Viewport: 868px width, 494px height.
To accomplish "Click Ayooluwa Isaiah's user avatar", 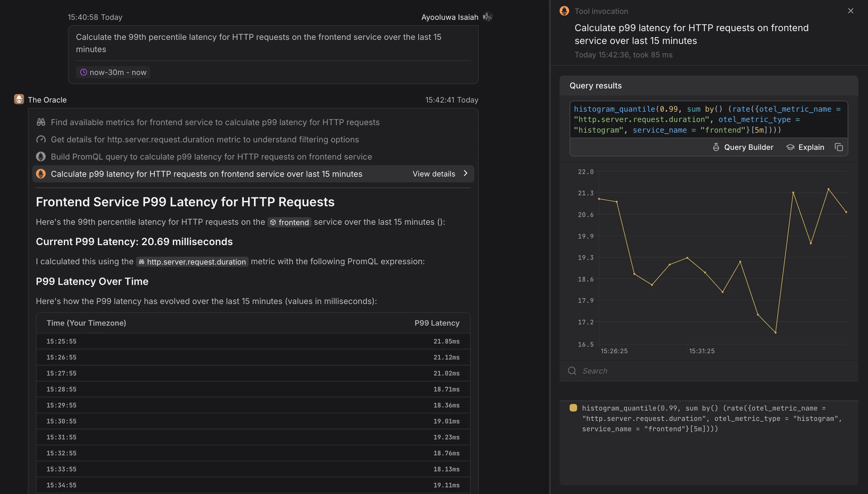I will [488, 17].
